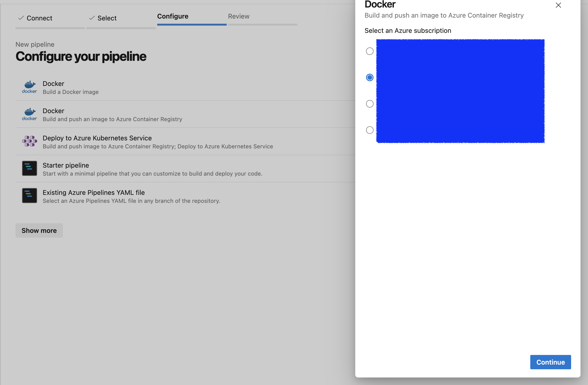This screenshot has width=588, height=385.
Task: Select the first Azure subscription radio button
Action: tap(369, 51)
